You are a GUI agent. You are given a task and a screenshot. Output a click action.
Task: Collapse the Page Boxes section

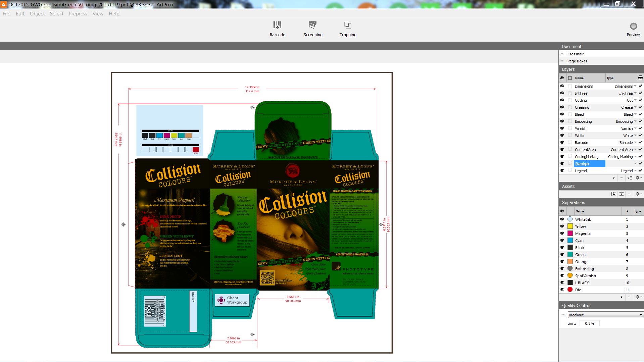click(562, 61)
